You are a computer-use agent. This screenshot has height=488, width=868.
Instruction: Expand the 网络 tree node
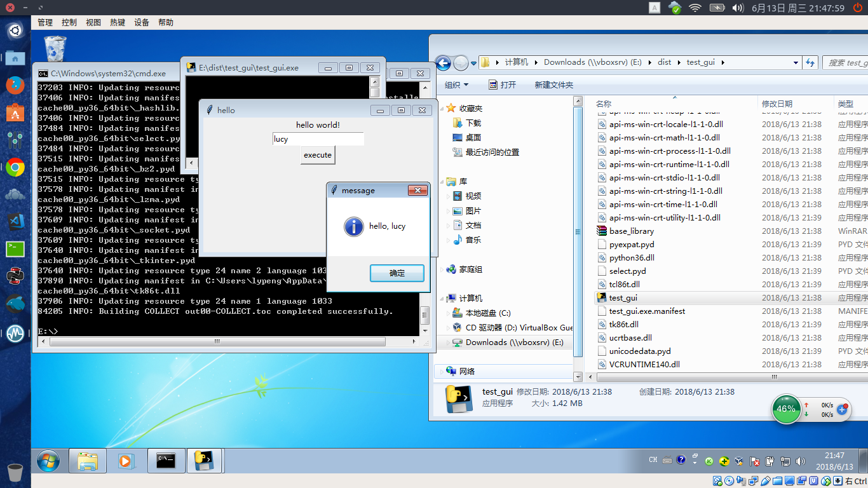pyautogui.click(x=442, y=372)
